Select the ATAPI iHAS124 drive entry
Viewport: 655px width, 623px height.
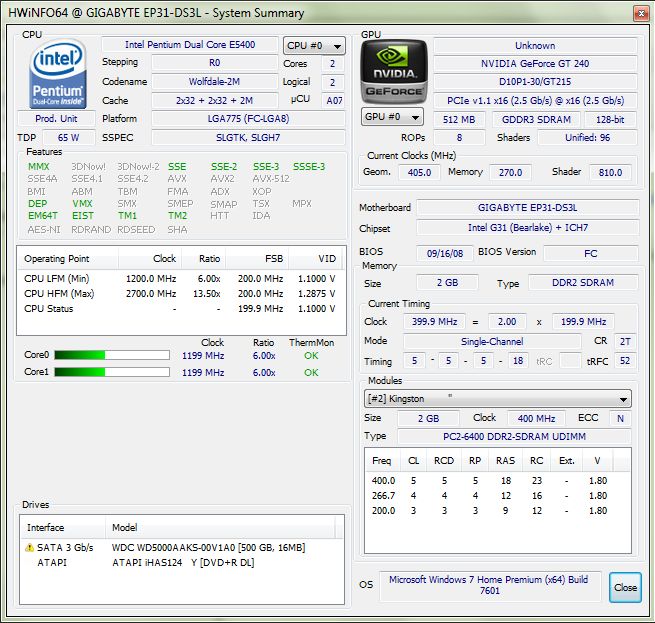pyautogui.click(x=182, y=562)
